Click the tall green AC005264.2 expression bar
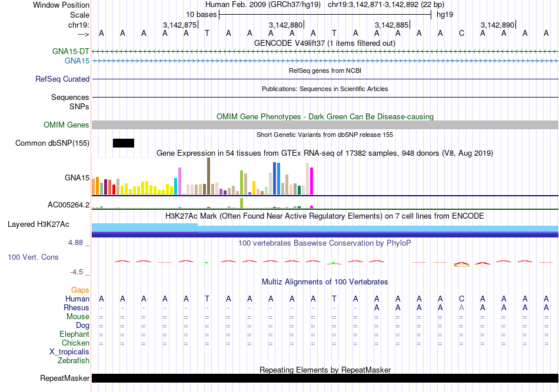Image resolution: width=559 pixels, height=392 pixels. tap(242, 203)
